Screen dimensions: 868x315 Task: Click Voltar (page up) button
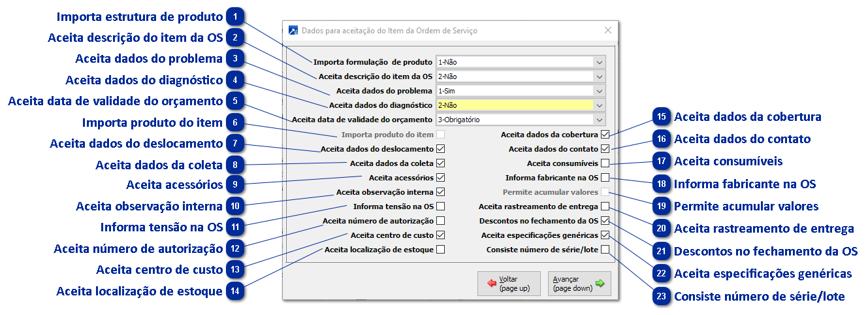pos(509,284)
